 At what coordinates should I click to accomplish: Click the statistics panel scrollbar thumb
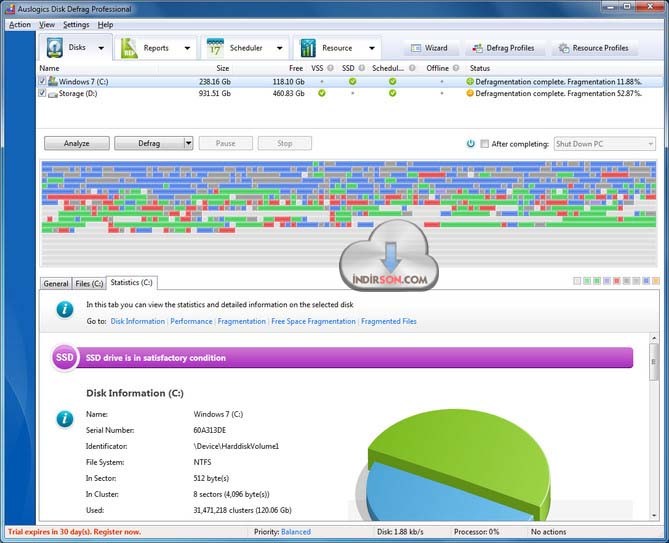654,361
